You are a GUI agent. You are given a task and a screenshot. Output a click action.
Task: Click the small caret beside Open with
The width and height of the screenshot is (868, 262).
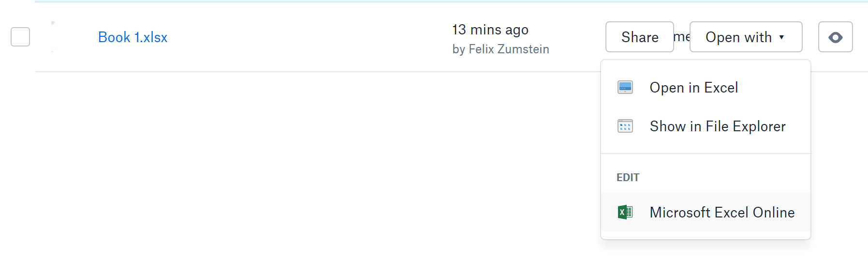click(x=781, y=37)
